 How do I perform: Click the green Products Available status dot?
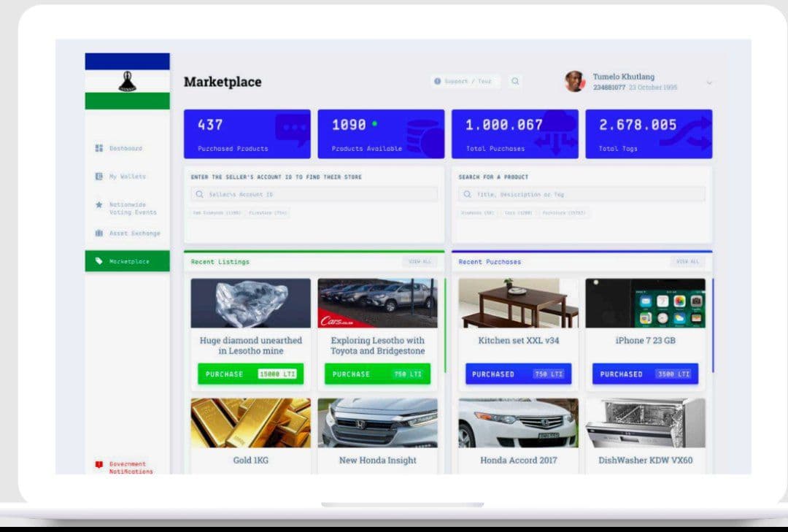click(x=376, y=125)
